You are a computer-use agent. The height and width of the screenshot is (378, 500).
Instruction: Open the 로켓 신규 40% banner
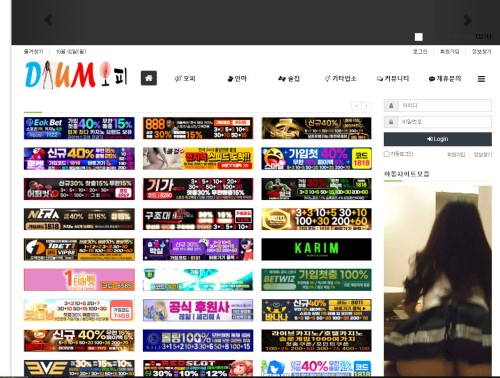coord(79,158)
